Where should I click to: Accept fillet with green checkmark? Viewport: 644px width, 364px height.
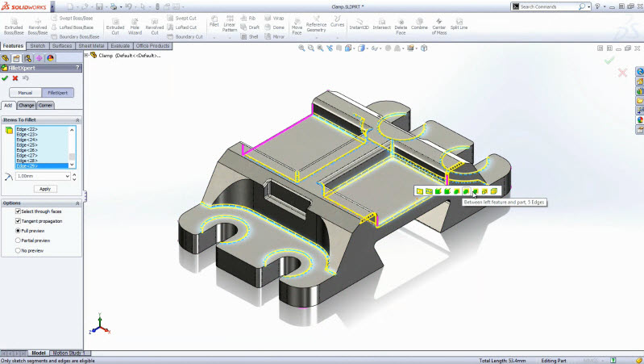click(x=5, y=78)
